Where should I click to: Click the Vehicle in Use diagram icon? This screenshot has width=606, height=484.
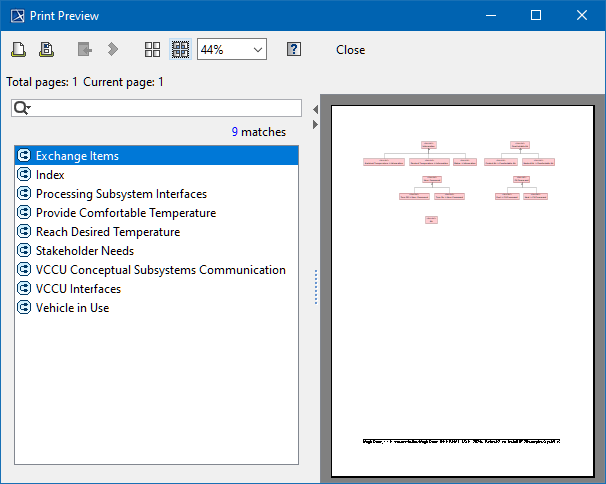pos(25,308)
